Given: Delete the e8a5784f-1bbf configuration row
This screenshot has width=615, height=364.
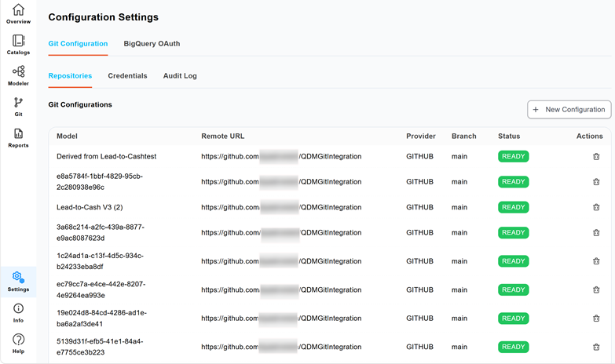Looking at the screenshot, I should (596, 182).
